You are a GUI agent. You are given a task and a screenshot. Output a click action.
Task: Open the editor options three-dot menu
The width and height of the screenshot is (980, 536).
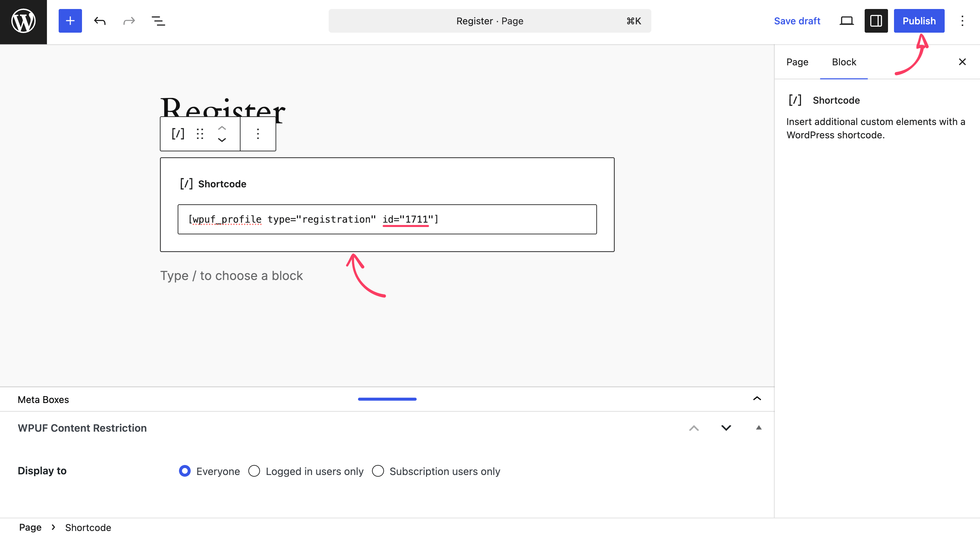962,21
